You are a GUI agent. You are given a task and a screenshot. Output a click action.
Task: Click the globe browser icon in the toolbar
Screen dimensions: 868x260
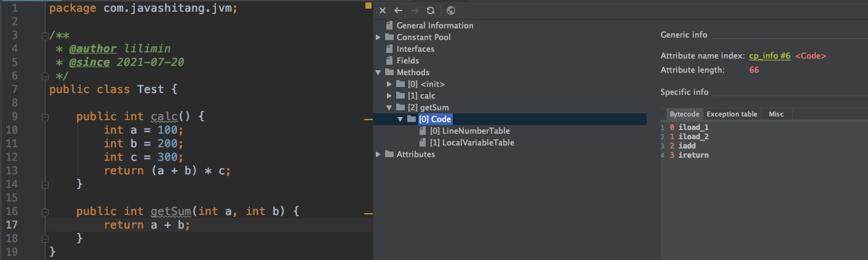[x=451, y=10]
